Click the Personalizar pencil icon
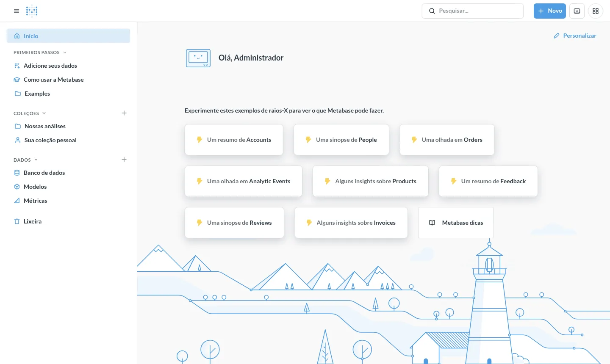This screenshot has height=364, width=610. pos(557,36)
